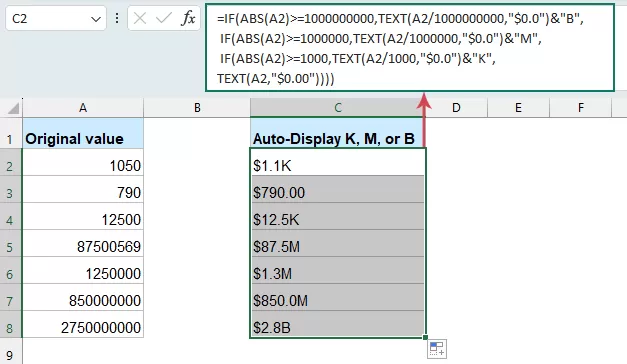Screen dimensions: 627x364
Task: Select the $850.0M result cell
Action: coord(338,297)
